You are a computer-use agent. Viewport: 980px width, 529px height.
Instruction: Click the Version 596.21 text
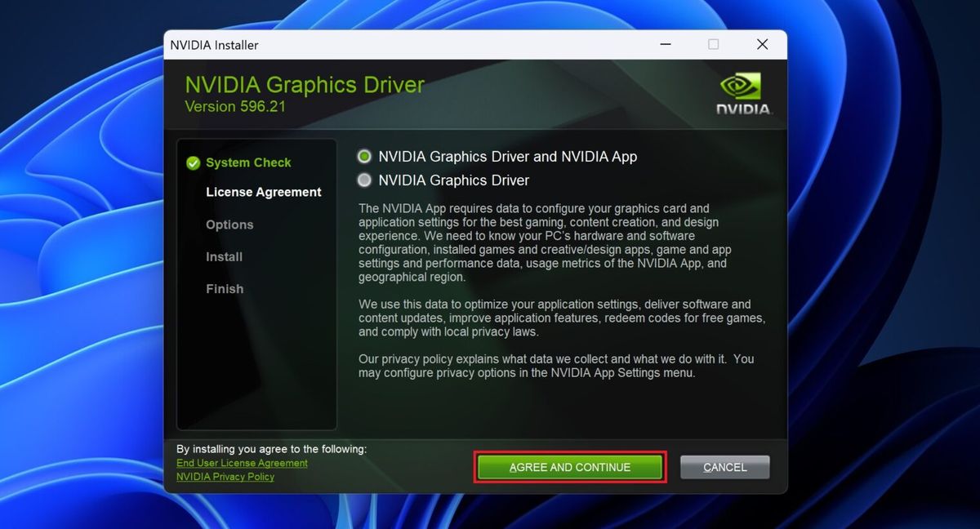coord(235,106)
